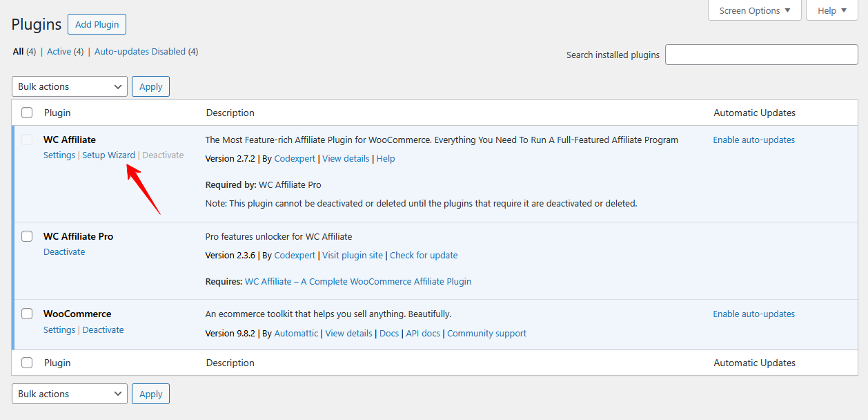Viewport: 868px width, 420px height.
Task: View details of WC Affiliate
Action: [346, 159]
